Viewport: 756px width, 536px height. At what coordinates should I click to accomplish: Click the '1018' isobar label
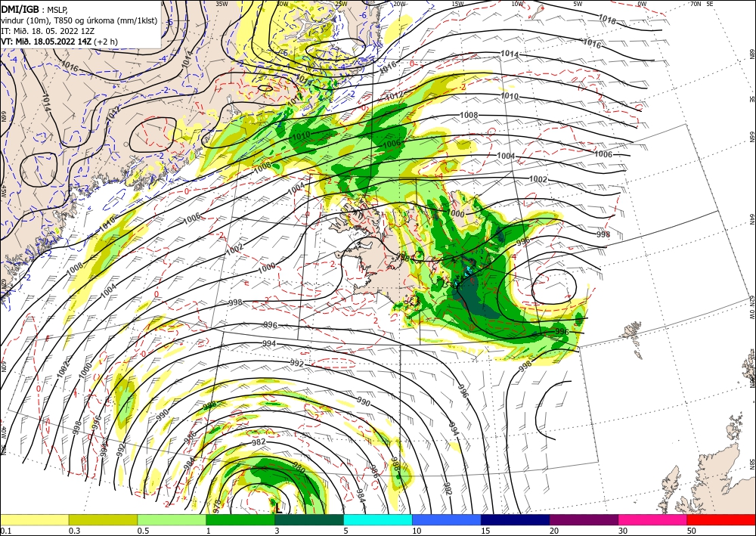(607, 19)
